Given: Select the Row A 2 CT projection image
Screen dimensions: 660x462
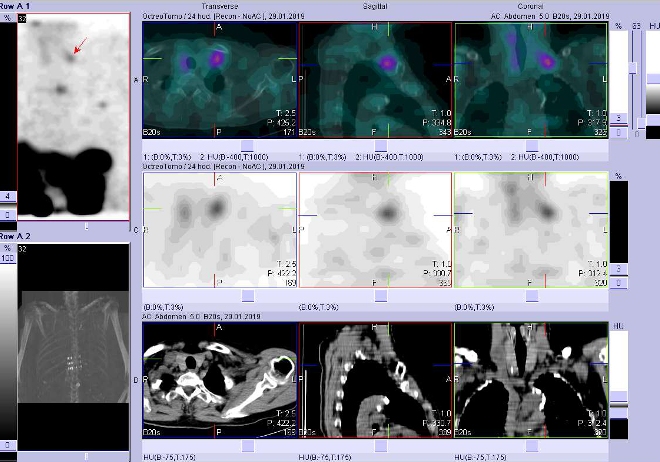Looking at the screenshot, I should (73, 340).
